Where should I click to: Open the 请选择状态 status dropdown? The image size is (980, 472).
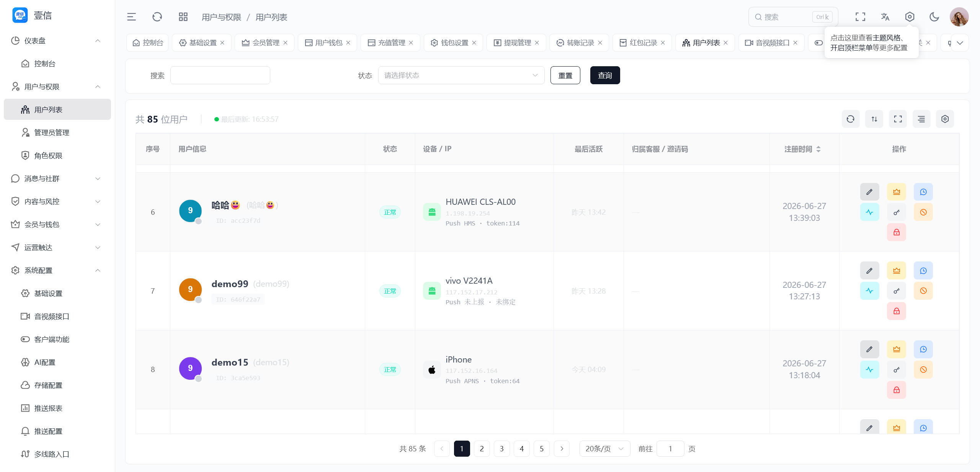click(461, 75)
